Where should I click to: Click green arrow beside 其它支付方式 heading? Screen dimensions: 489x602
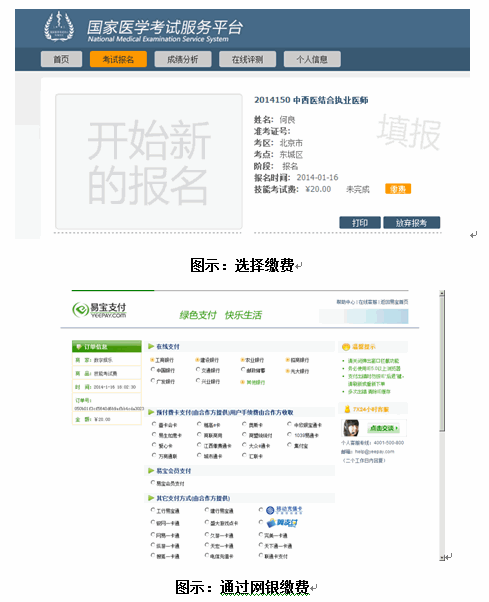(151, 498)
